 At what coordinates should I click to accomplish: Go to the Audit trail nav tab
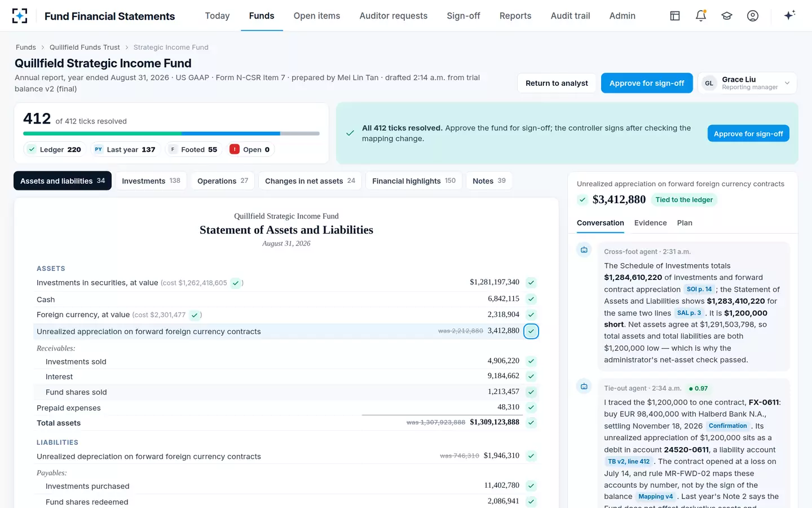pos(570,16)
